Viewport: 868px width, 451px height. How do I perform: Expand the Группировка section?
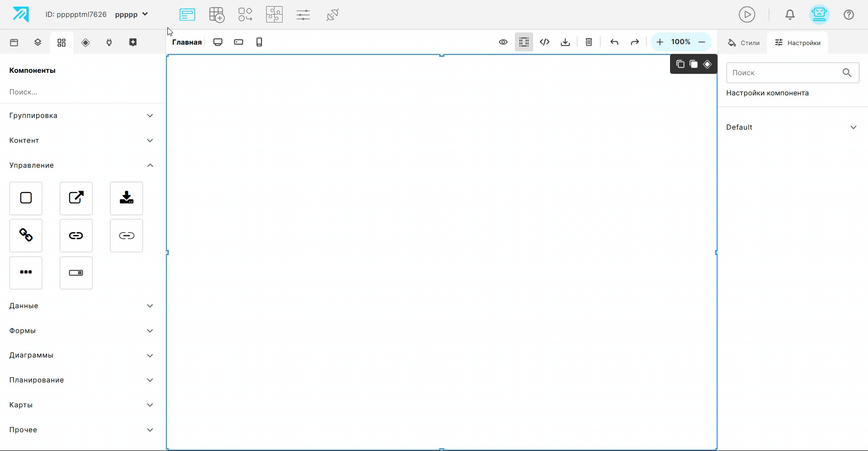(82, 116)
